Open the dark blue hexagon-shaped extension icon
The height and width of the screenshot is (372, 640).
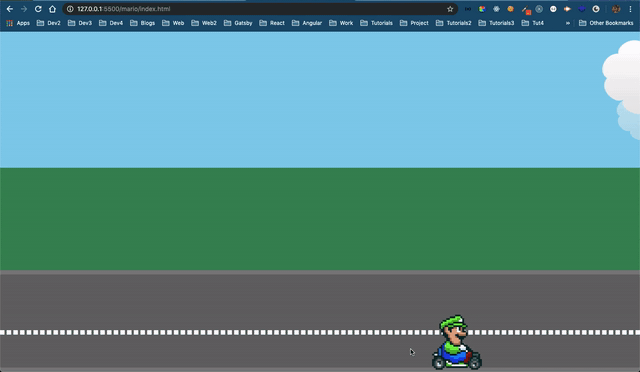(x=582, y=9)
